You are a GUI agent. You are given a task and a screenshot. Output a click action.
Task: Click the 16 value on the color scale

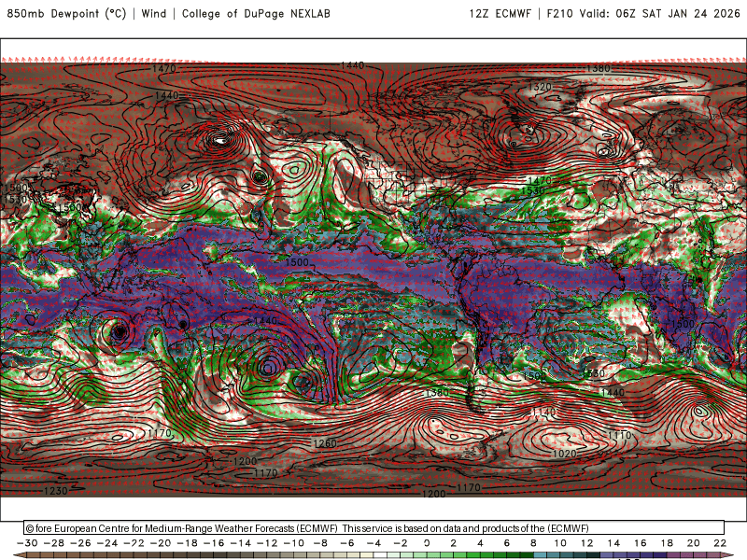click(641, 543)
